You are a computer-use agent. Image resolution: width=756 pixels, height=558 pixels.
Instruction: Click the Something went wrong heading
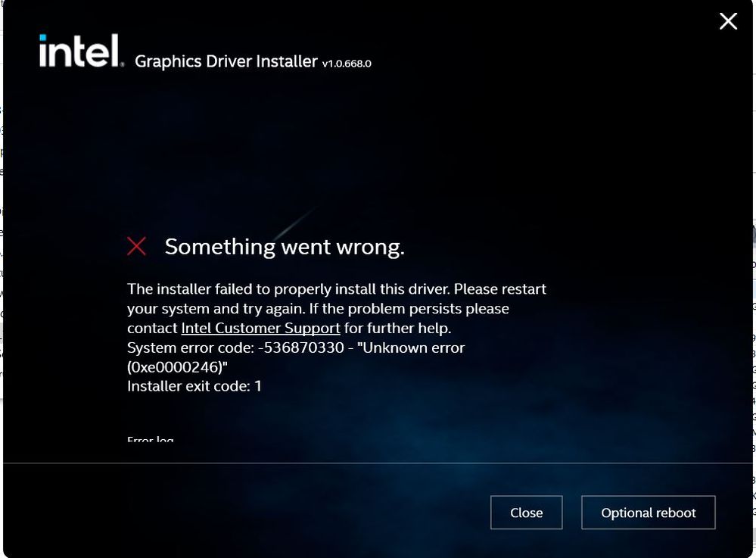point(285,247)
